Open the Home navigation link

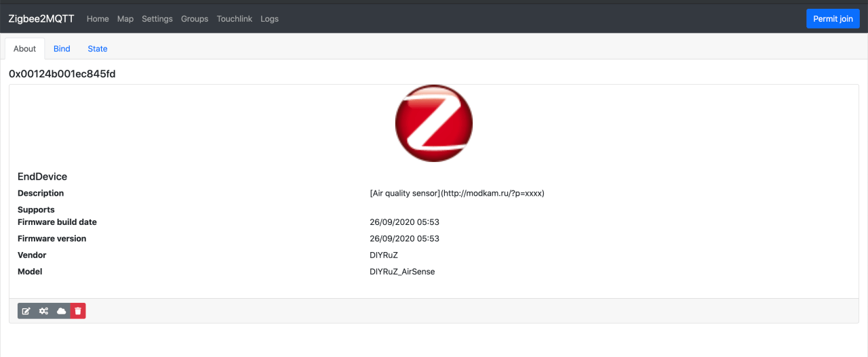click(x=98, y=19)
